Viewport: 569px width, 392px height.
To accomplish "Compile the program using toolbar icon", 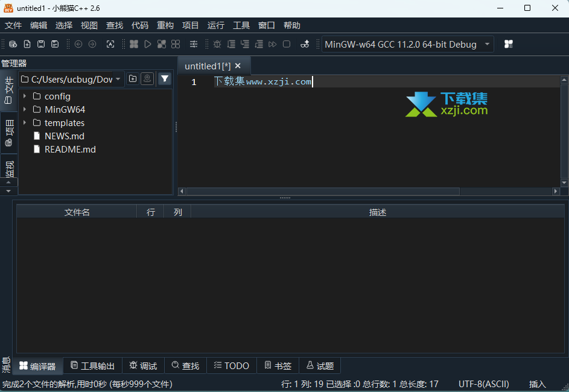I will click(134, 44).
